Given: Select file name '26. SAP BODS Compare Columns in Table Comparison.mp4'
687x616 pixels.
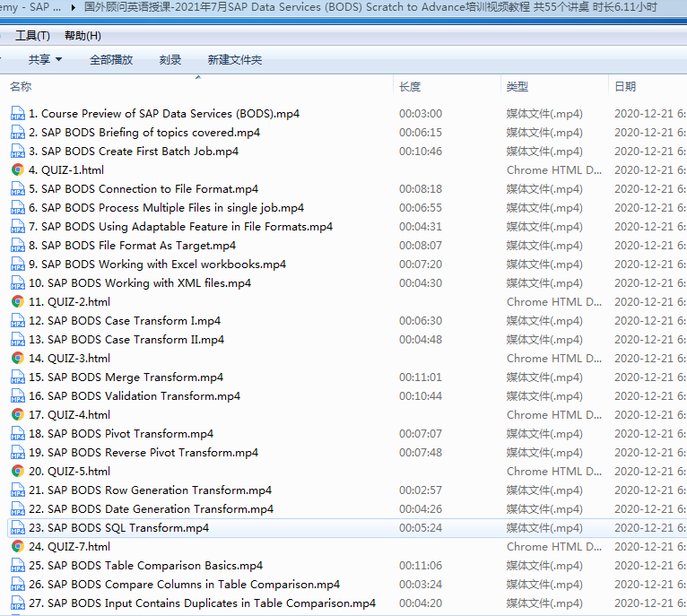Looking at the screenshot, I should [184, 585].
